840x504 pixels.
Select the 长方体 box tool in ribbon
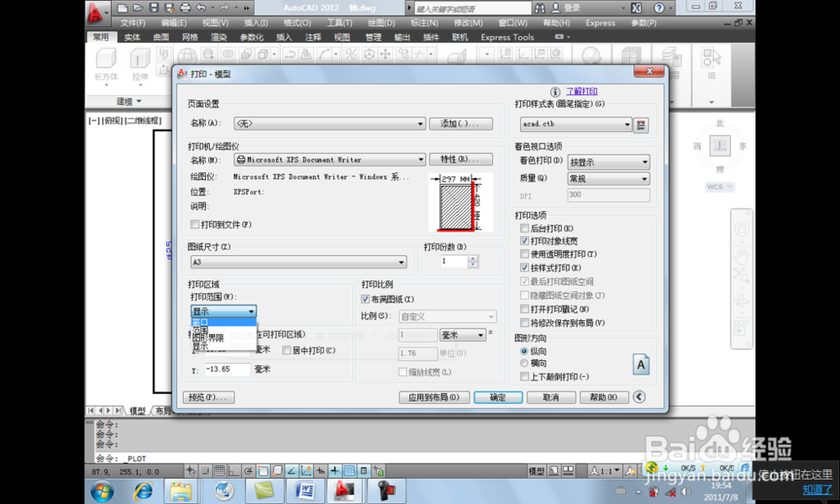(106, 65)
